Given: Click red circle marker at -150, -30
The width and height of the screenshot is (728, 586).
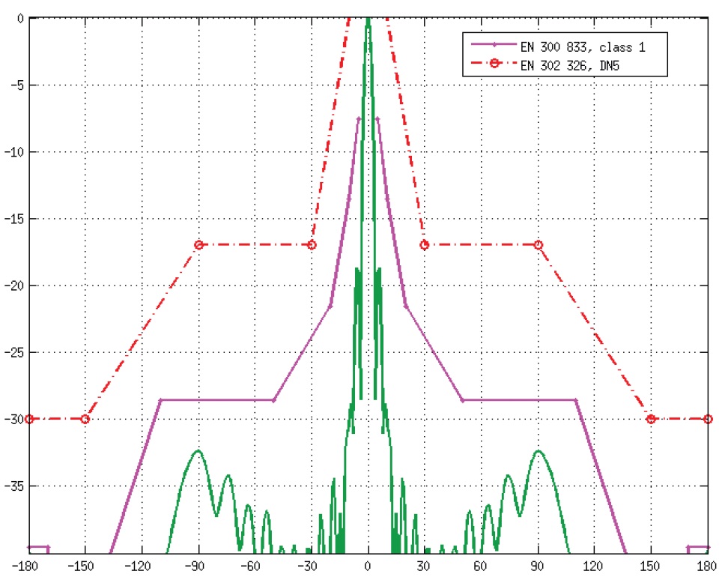Looking at the screenshot, I should click(85, 419).
